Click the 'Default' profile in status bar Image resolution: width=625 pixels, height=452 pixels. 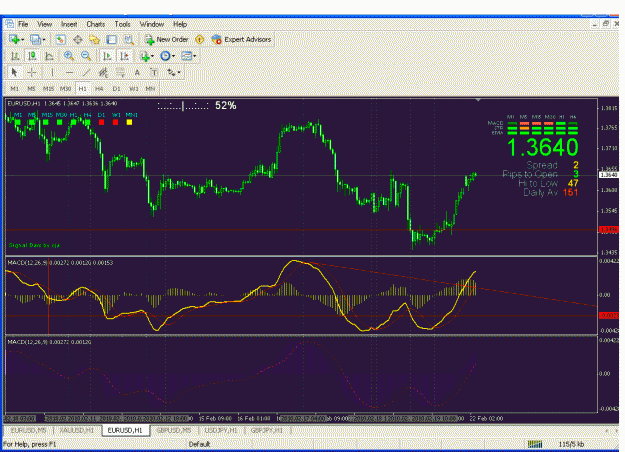point(199,444)
